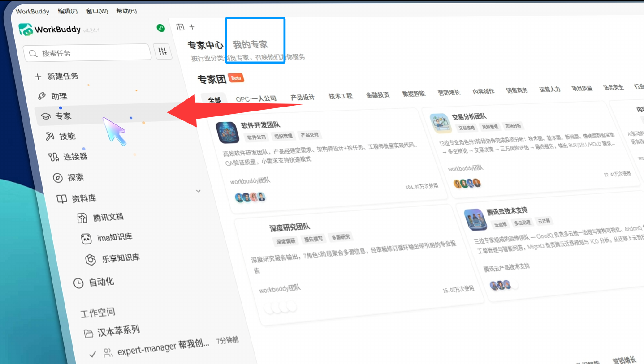644x364 pixels.
Task: Click the 风险管理 tag on trading card
Action: [490, 127]
